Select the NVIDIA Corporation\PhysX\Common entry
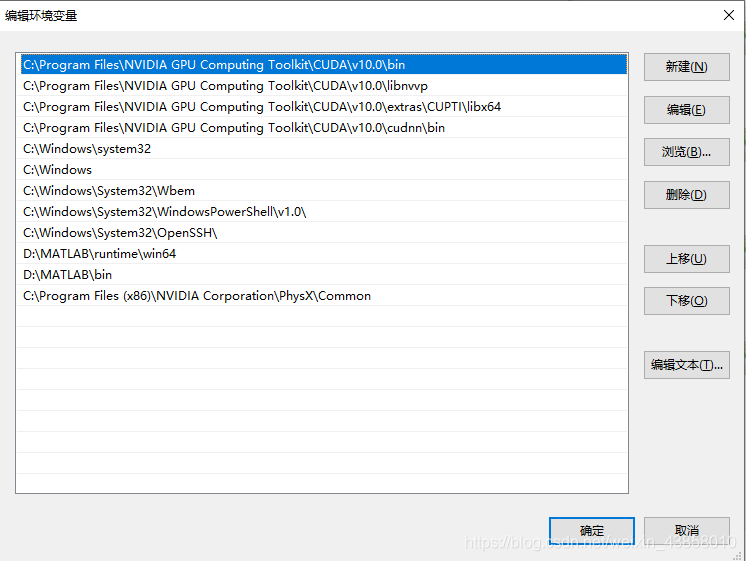 (324, 295)
